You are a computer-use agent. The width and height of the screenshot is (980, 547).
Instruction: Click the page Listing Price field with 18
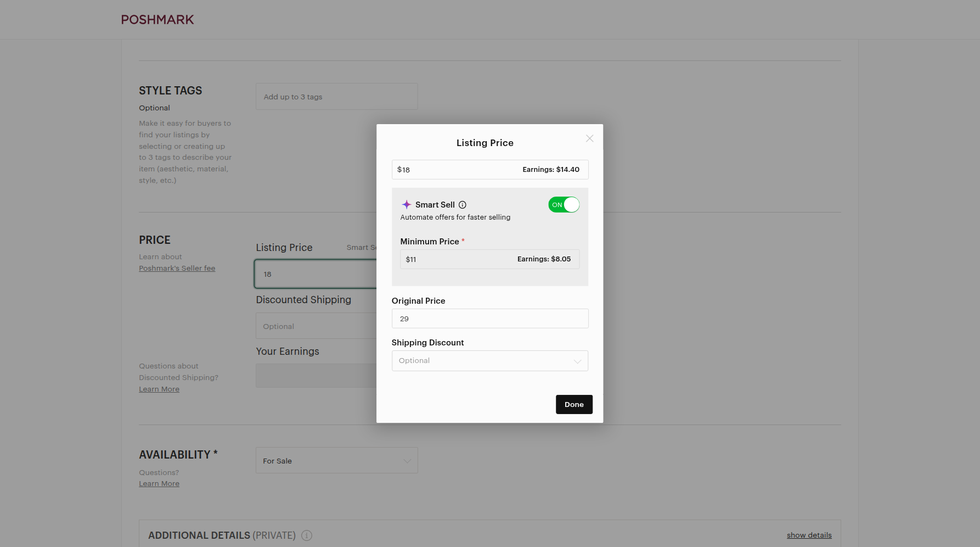pos(316,274)
